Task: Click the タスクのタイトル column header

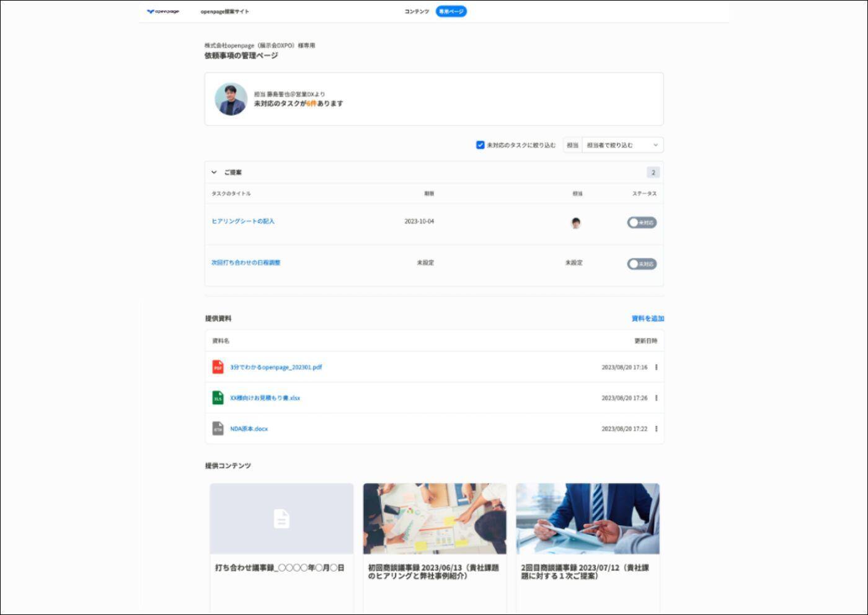Action: tap(231, 193)
